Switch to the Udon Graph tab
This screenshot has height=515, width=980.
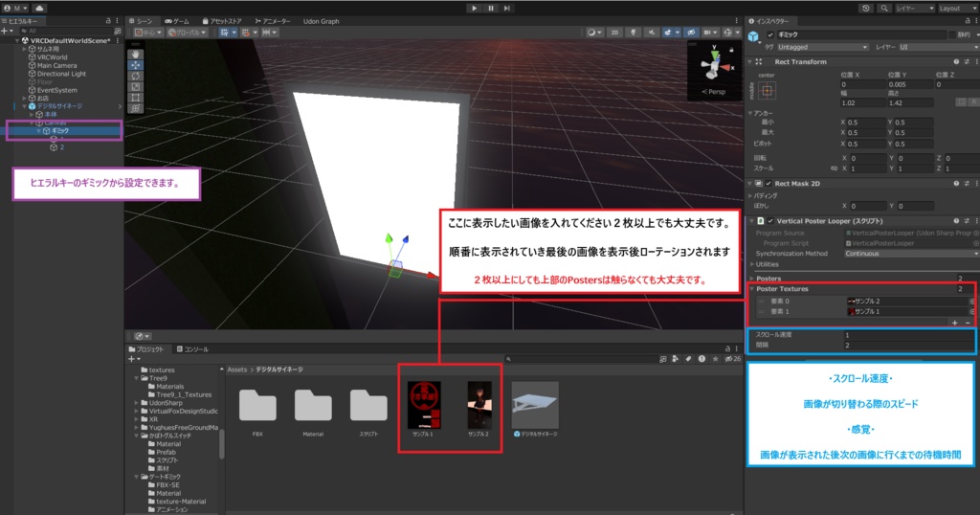pyautogui.click(x=322, y=21)
